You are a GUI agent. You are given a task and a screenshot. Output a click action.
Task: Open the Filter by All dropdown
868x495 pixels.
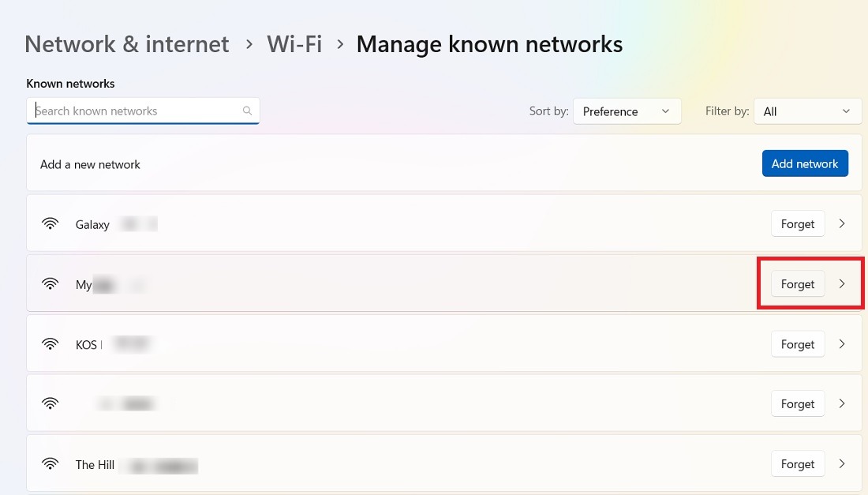pos(807,111)
